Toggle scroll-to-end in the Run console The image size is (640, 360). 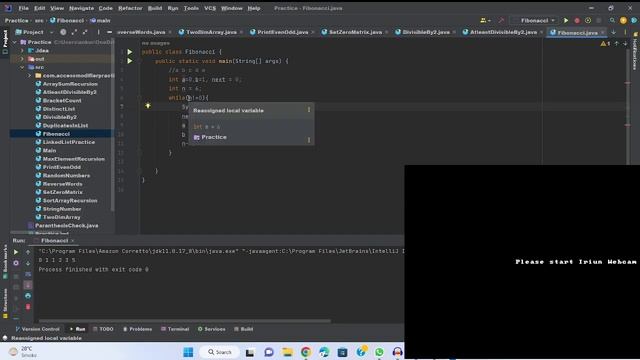28,285
